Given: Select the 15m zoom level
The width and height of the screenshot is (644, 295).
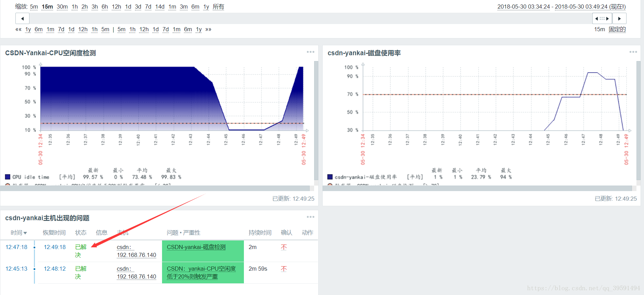Looking at the screenshot, I should pyautogui.click(x=47, y=7).
